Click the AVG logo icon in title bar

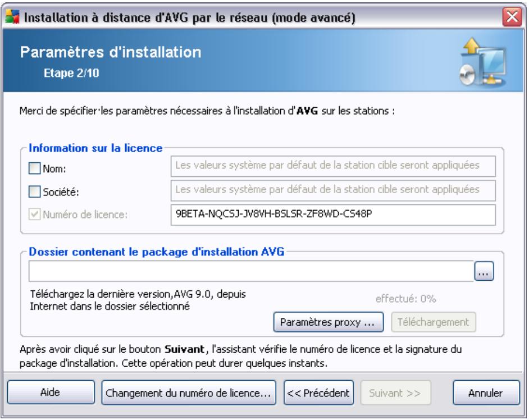[12, 17]
